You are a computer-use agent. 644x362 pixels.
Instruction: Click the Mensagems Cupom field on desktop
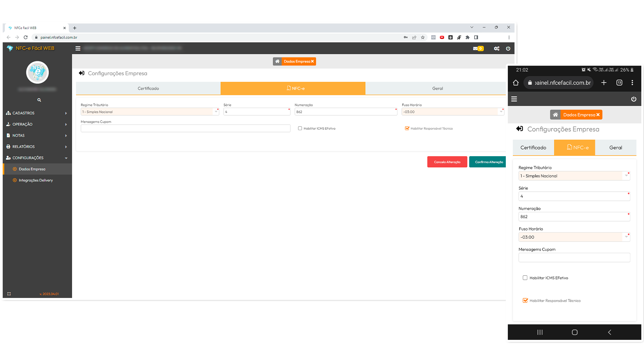coord(185,128)
